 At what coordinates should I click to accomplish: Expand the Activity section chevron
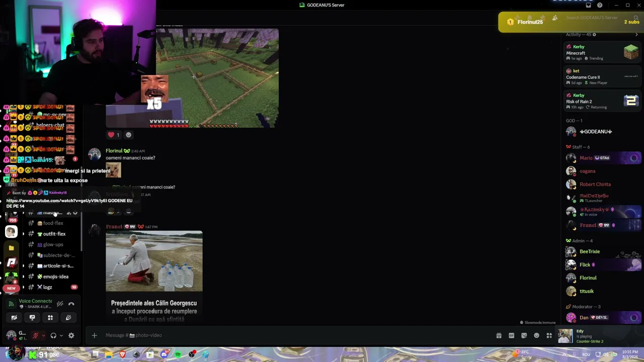[636, 35]
